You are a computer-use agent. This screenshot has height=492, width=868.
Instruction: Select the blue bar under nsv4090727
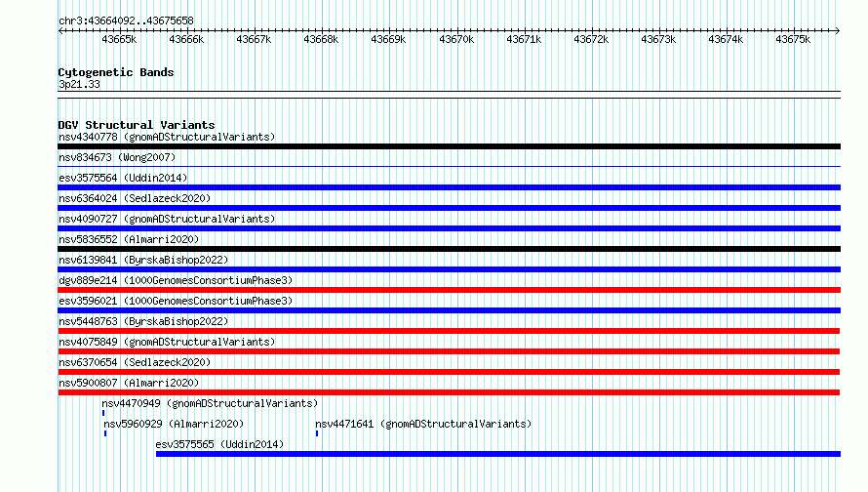click(x=449, y=228)
